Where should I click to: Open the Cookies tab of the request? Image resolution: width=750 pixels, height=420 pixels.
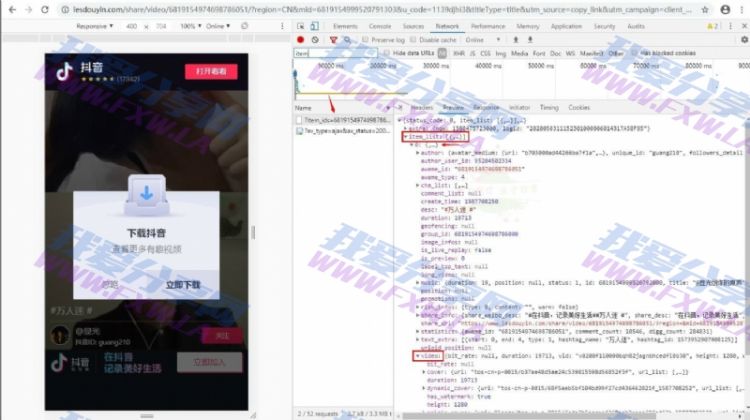coord(579,108)
